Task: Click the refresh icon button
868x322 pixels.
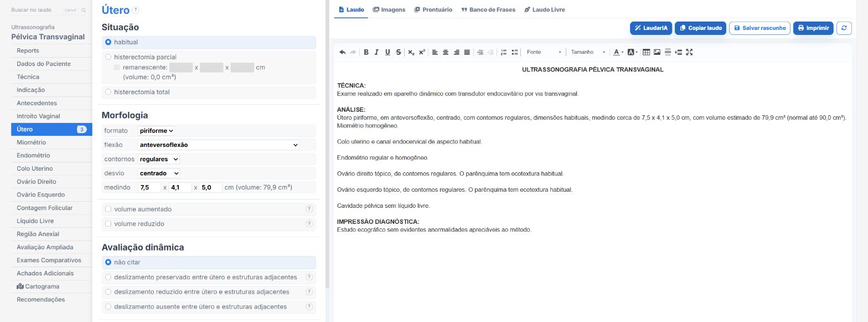Action: (x=844, y=28)
